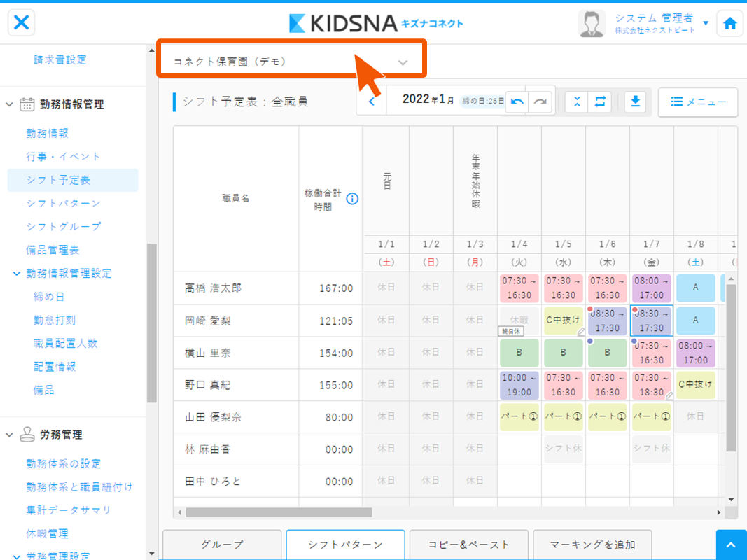Download the shift schedule
Screen dimensions: 747x560
(x=635, y=101)
